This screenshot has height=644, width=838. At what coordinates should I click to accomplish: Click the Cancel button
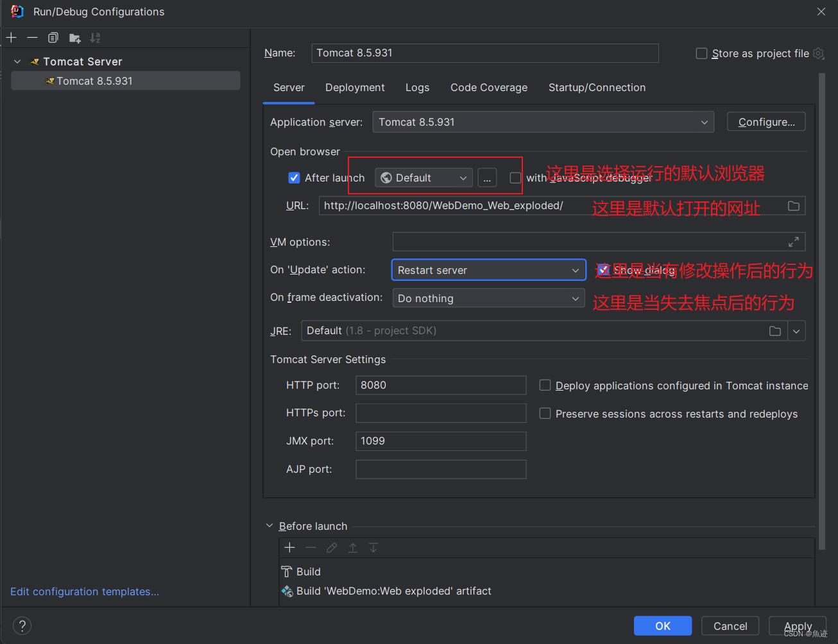tap(730, 626)
